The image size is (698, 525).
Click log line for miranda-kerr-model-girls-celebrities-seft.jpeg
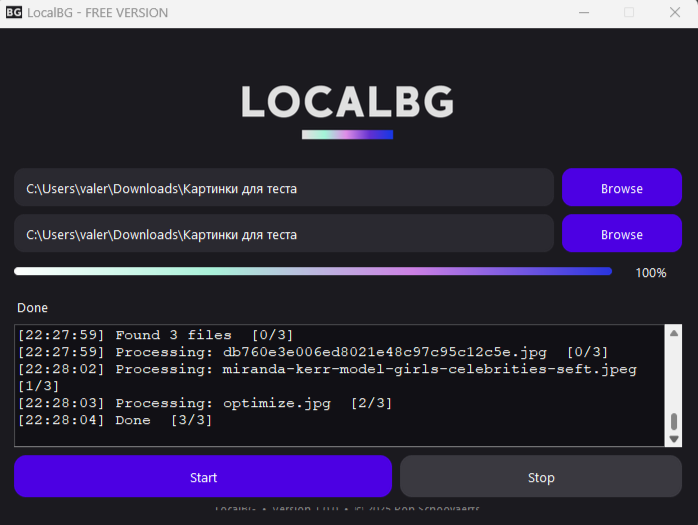327,378
